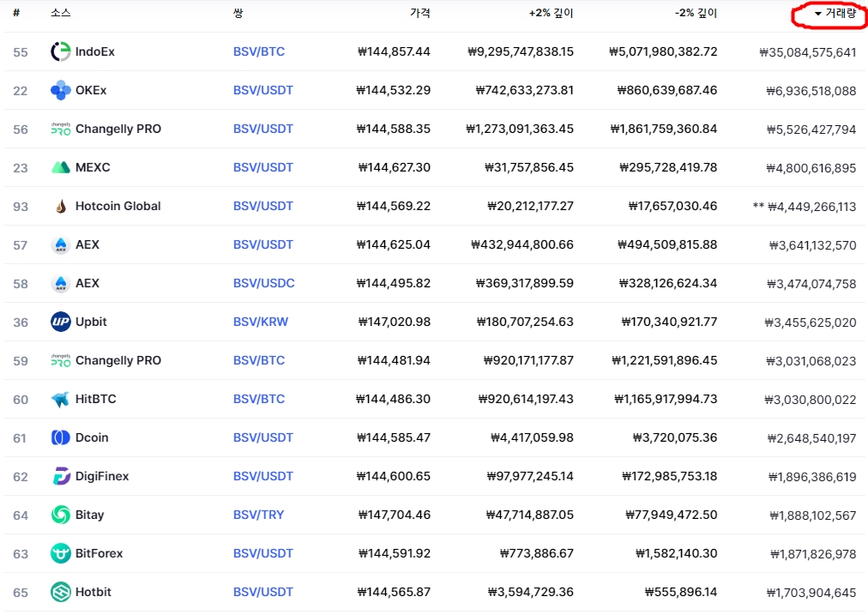Image resolution: width=868 pixels, height=615 pixels.
Task: Sort by # rank column header
Action: click(x=16, y=13)
